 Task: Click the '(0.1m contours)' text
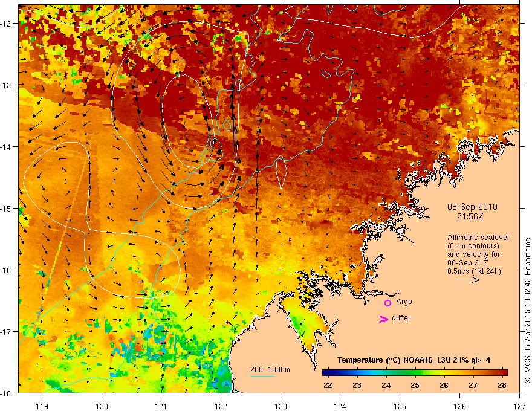[x=473, y=246]
